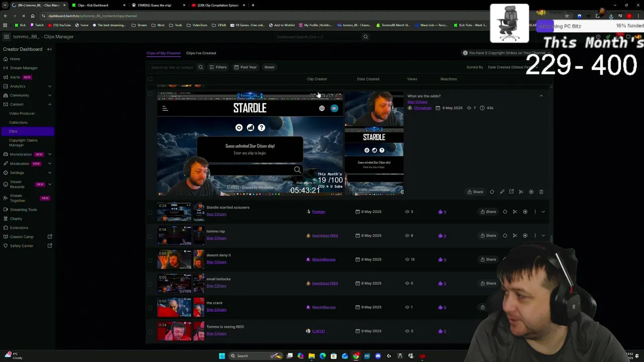Image resolution: width=644 pixels, height=362 pixels.
Task: Select 'tommo rap' clip checkbox
Action: point(150,236)
